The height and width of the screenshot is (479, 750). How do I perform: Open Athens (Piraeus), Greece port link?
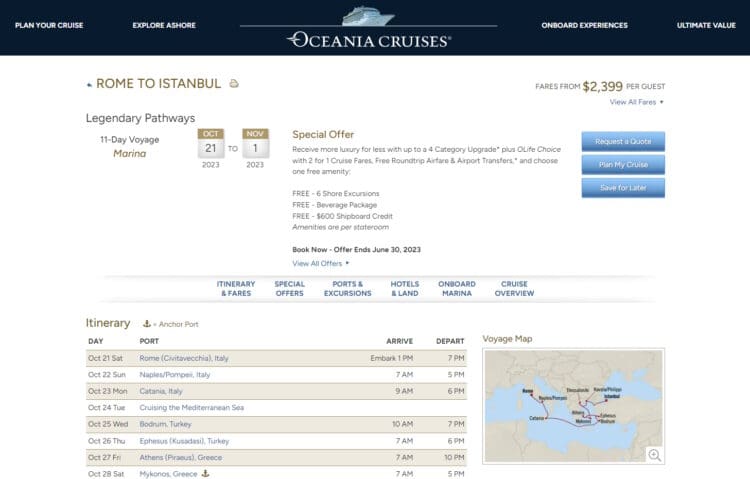pos(180,457)
